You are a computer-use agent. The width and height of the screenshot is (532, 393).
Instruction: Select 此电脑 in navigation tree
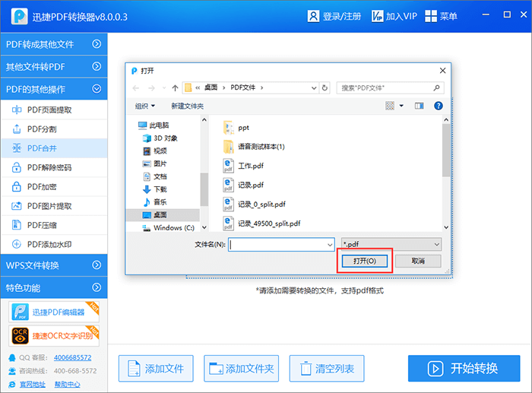[x=154, y=125]
